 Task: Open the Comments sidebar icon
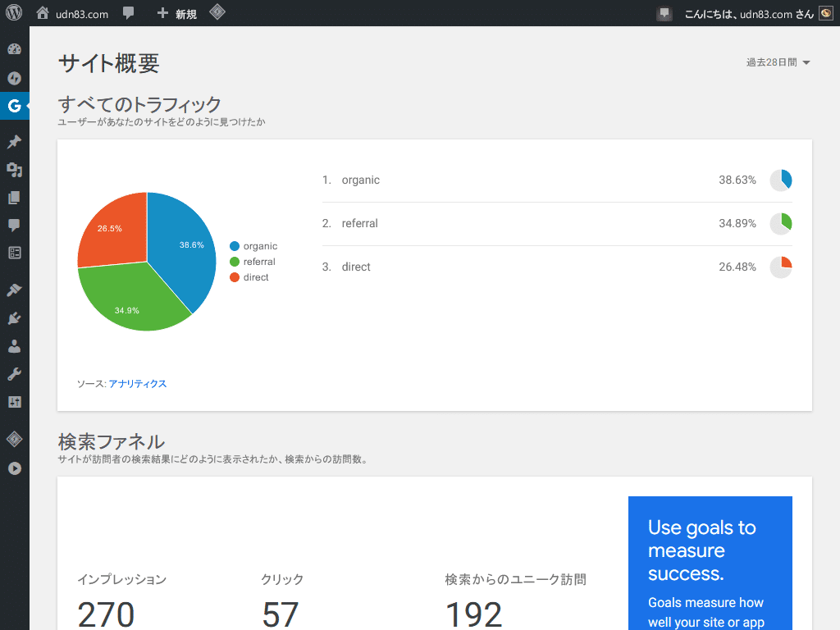[15, 225]
